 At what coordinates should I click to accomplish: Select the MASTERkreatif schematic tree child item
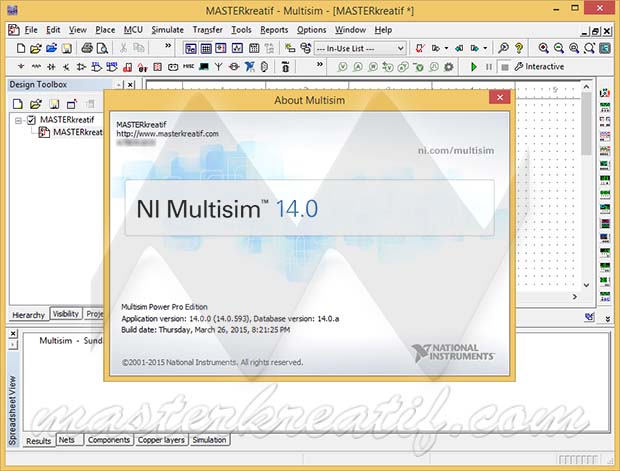point(72,132)
